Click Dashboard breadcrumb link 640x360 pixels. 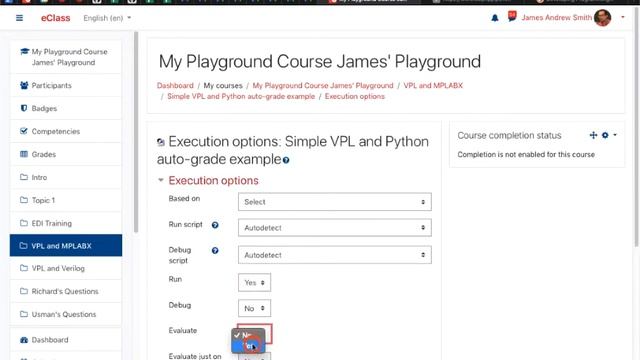(x=175, y=85)
